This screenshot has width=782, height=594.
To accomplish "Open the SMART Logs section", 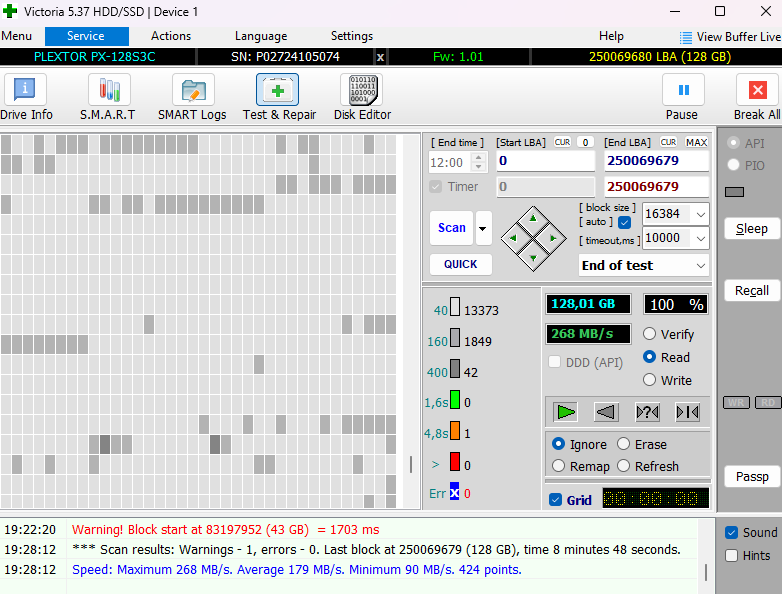I will click(192, 97).
